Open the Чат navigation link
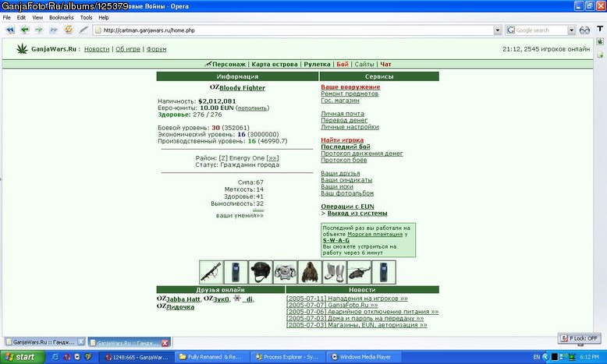607x364 pixels. (x=385, y=64)
